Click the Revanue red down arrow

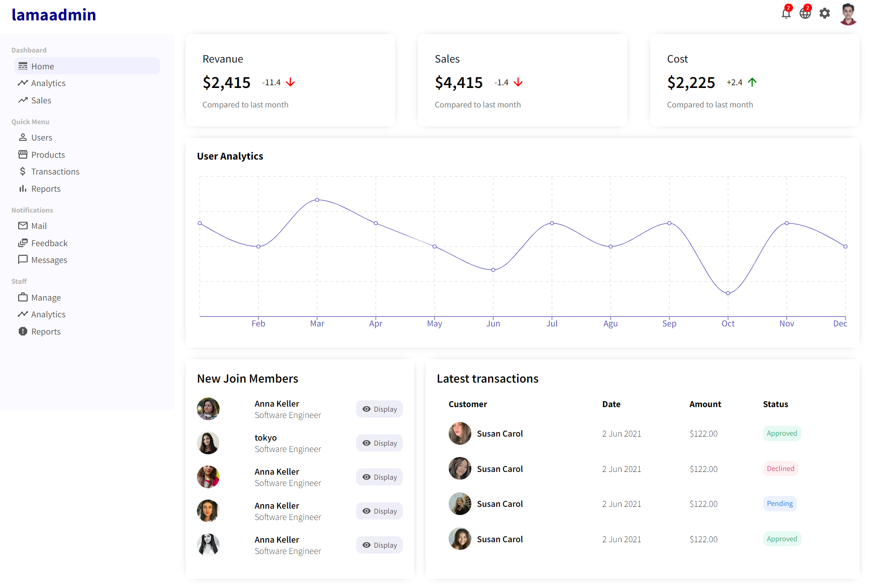290,83
